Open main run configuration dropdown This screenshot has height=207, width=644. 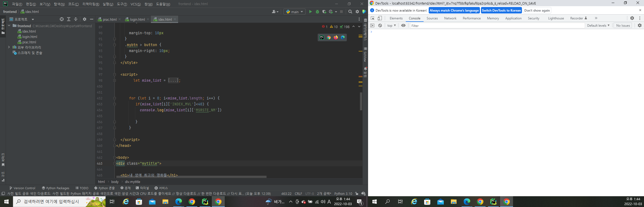tap(295, 12)
